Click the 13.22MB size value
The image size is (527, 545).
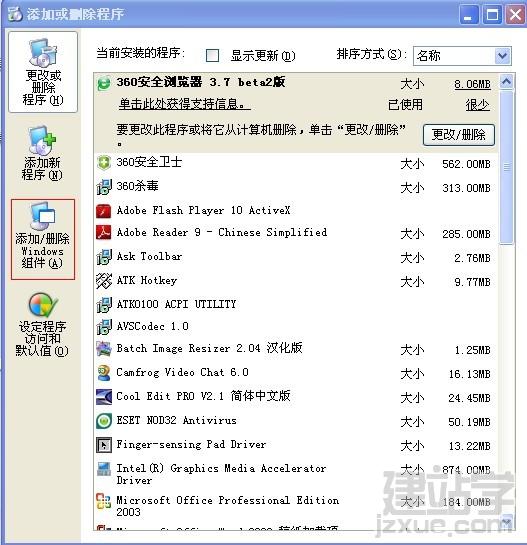point(469,446)
